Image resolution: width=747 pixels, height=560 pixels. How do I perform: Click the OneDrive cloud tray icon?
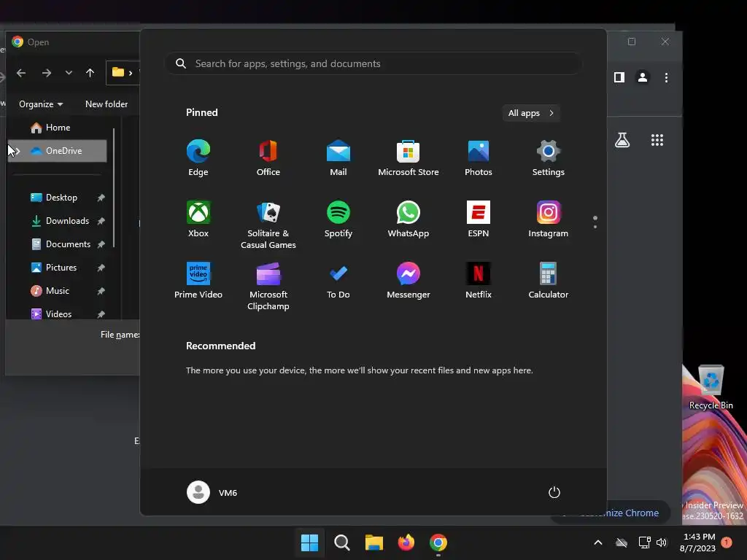622,542
